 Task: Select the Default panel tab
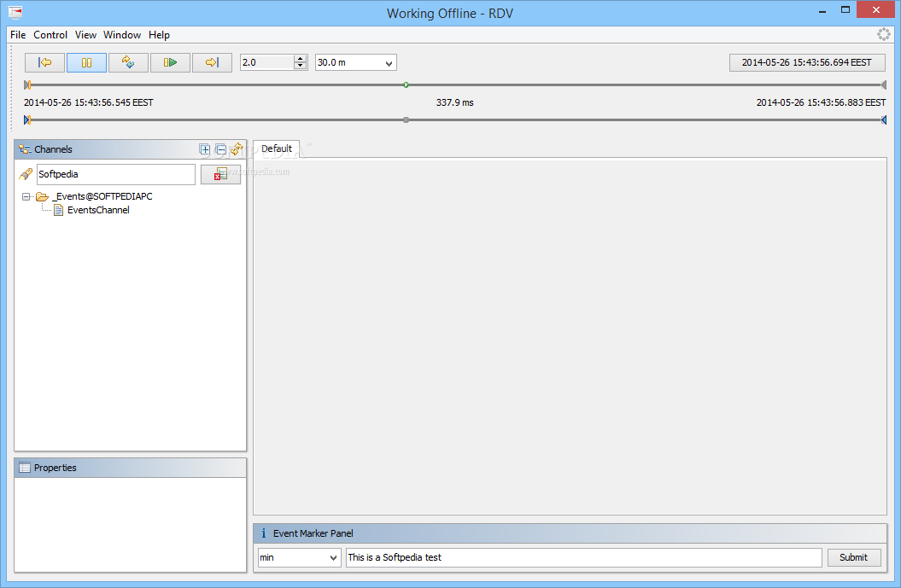[x=277, y=148]
